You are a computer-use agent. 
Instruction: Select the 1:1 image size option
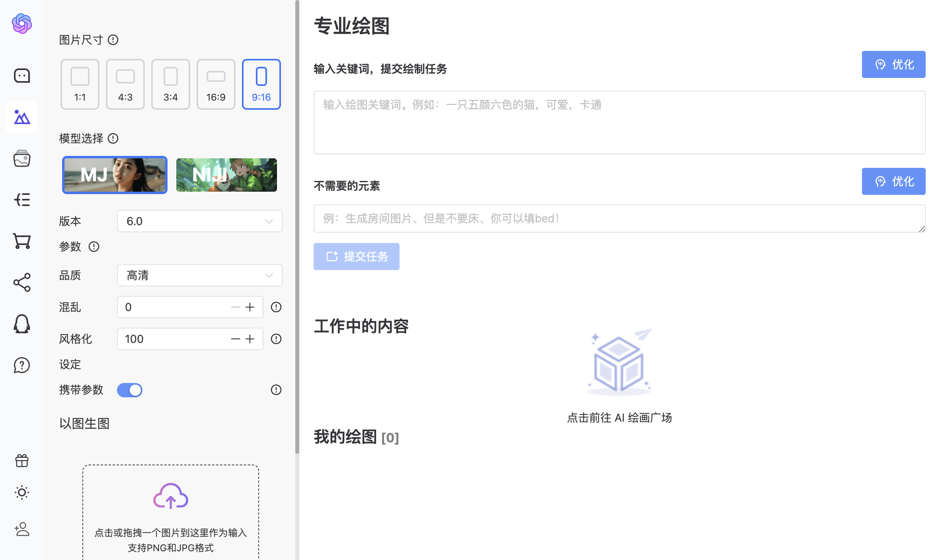[80, 84]
